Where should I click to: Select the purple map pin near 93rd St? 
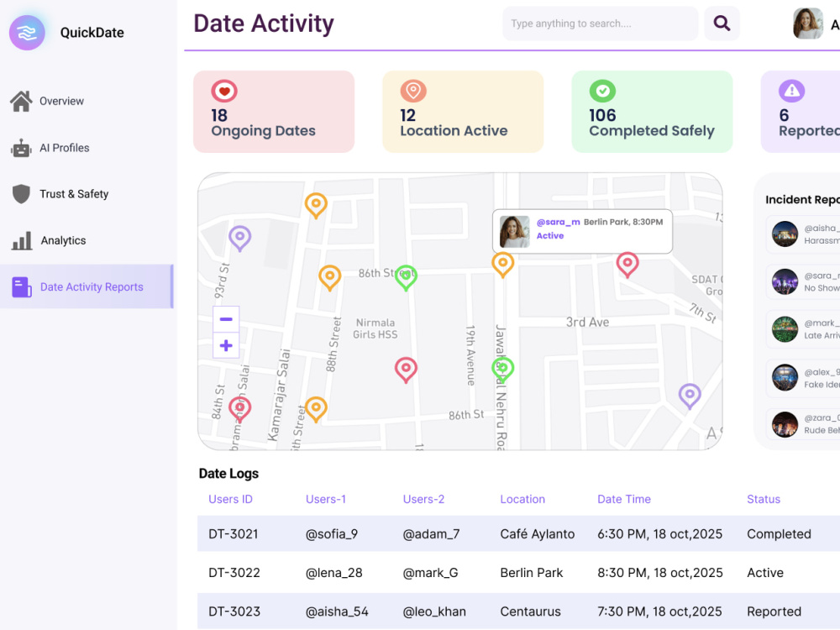240,238
